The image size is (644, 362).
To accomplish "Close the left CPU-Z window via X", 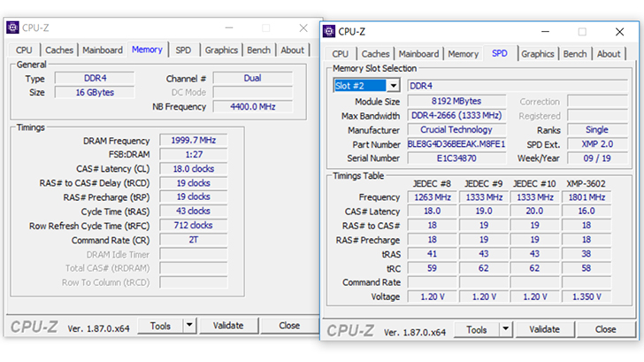I will pos(303,28).
